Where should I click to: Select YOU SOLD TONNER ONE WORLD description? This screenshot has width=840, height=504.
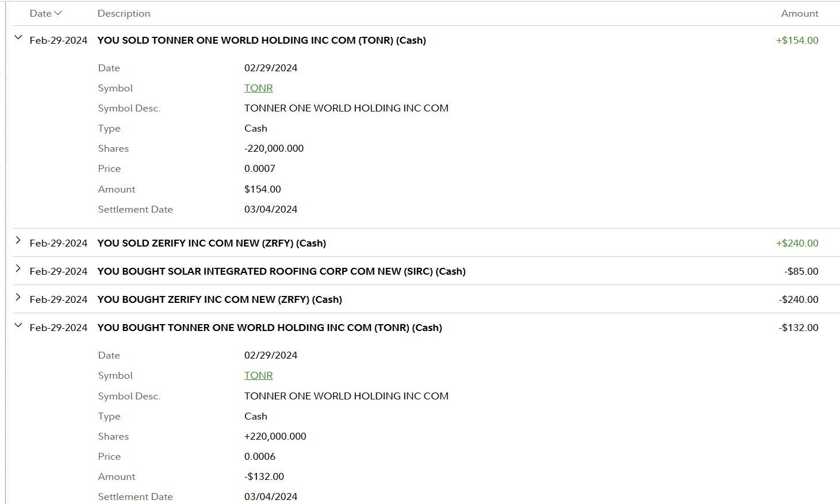(x=262, y=40)
